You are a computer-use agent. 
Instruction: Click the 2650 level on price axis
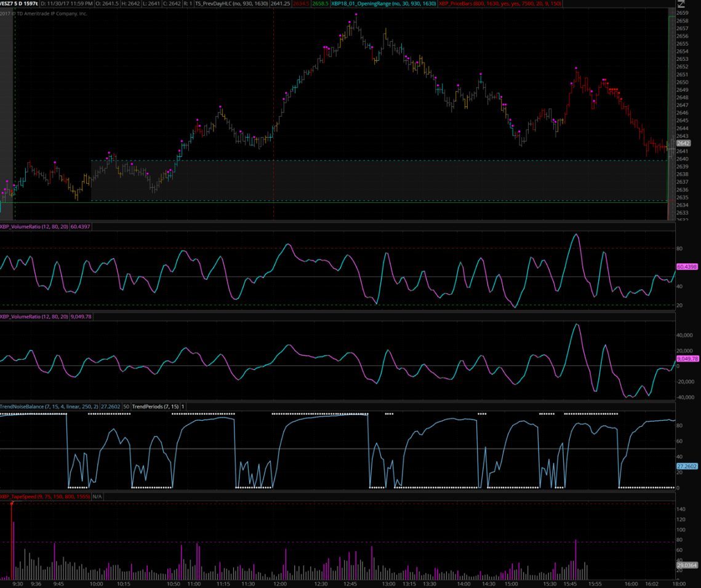(x=682, y=82)
